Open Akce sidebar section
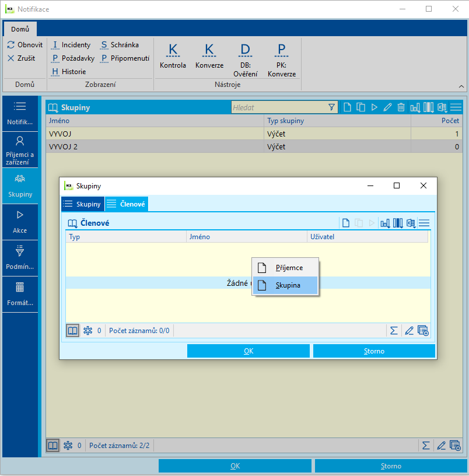 [x=20, y=222]
